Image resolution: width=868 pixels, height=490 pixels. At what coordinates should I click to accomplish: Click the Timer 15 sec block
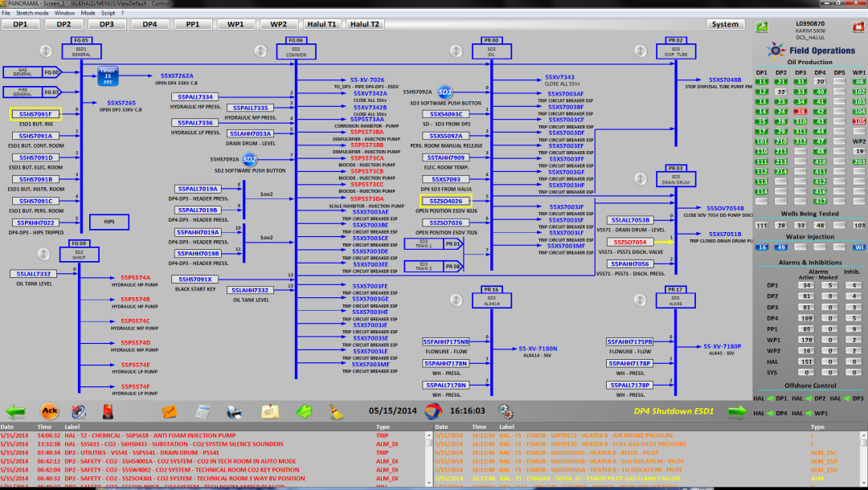pos(108,76)
